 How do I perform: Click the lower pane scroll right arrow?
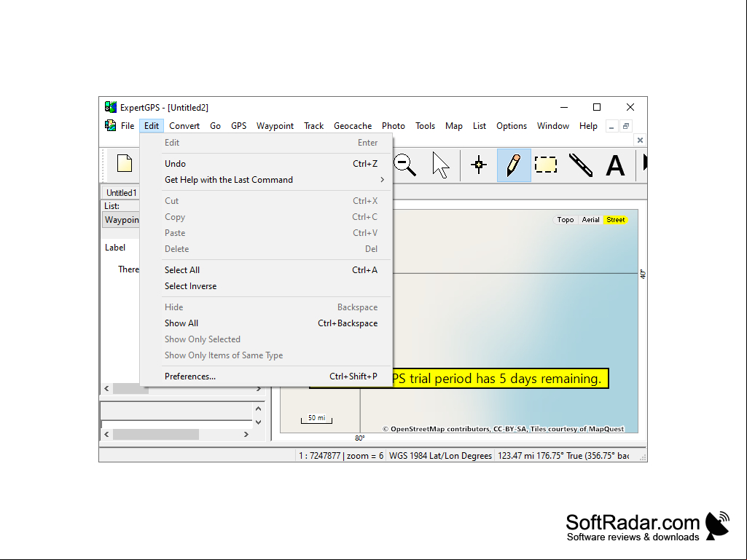(246, 434)
